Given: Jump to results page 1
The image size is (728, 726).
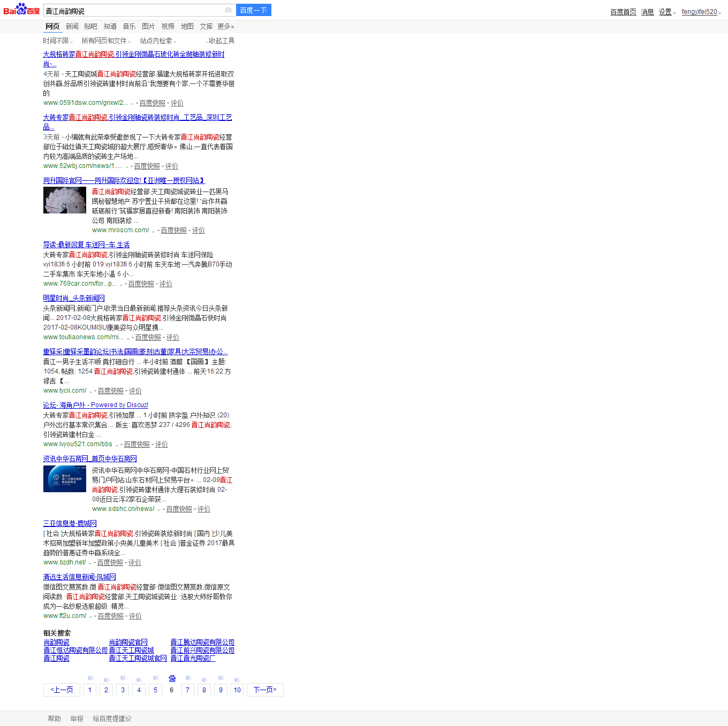Looking at the screenshot, I should click(90, 690).
